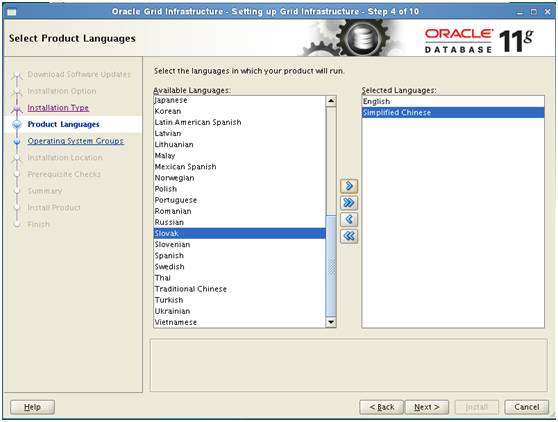This screenshot has width=558, height=422.
Task: Click the Next button
Action: 427,407
